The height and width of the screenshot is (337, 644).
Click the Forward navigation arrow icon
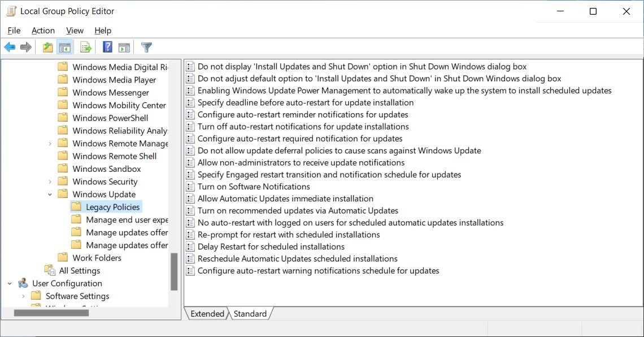coord(26,47)
